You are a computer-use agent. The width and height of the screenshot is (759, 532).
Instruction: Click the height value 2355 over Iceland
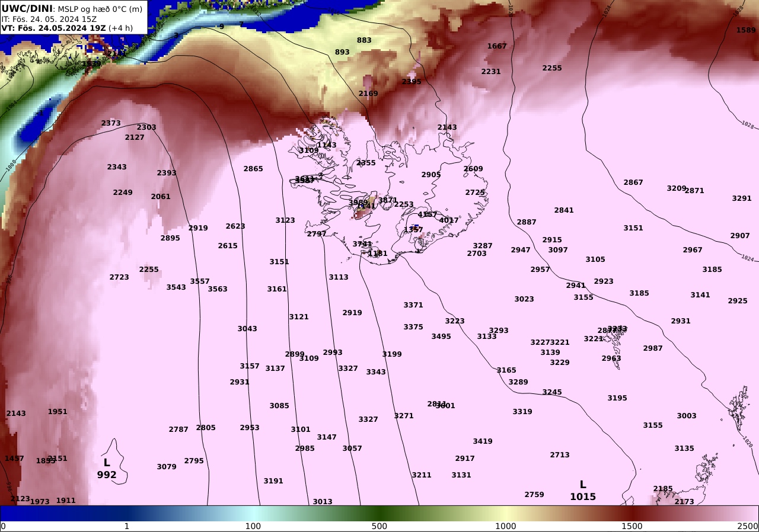366,163
